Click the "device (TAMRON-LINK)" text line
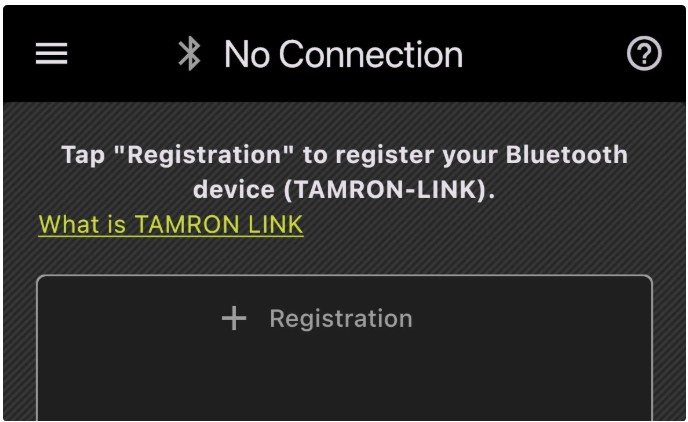This screenshot has width=688, height=422. (x=344, y=191)
